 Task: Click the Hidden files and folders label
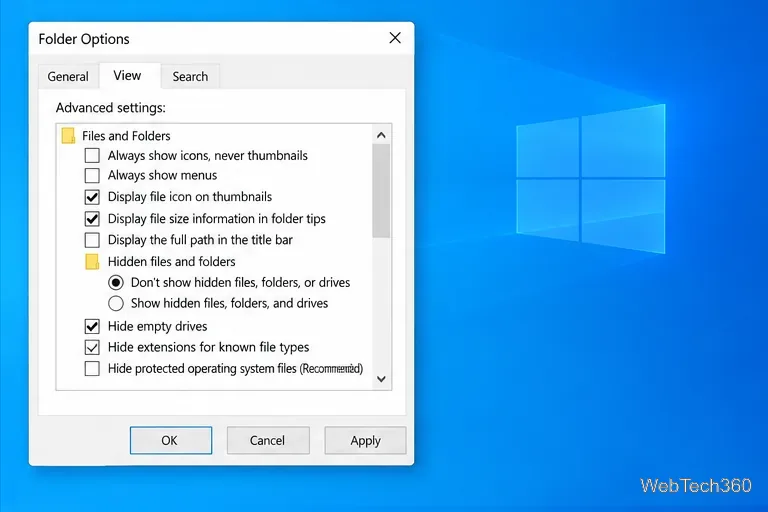(x=171, y=262)
